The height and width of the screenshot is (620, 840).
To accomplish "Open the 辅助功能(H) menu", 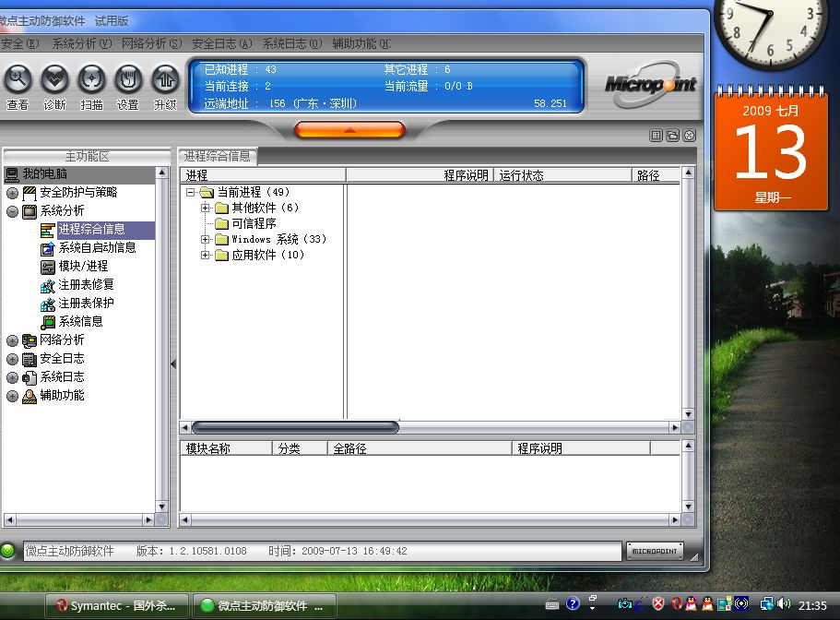I will coord(361,43).
